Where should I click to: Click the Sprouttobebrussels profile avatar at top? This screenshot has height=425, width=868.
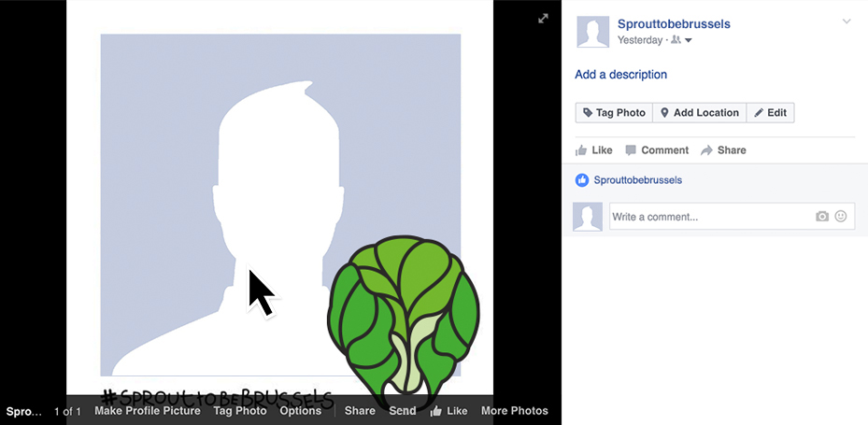point(593,32)
